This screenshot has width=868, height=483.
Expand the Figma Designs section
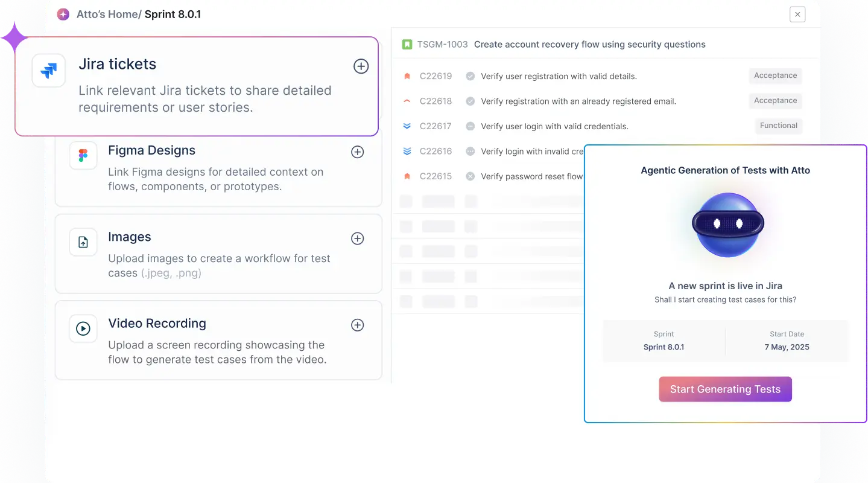click(357, 152)
